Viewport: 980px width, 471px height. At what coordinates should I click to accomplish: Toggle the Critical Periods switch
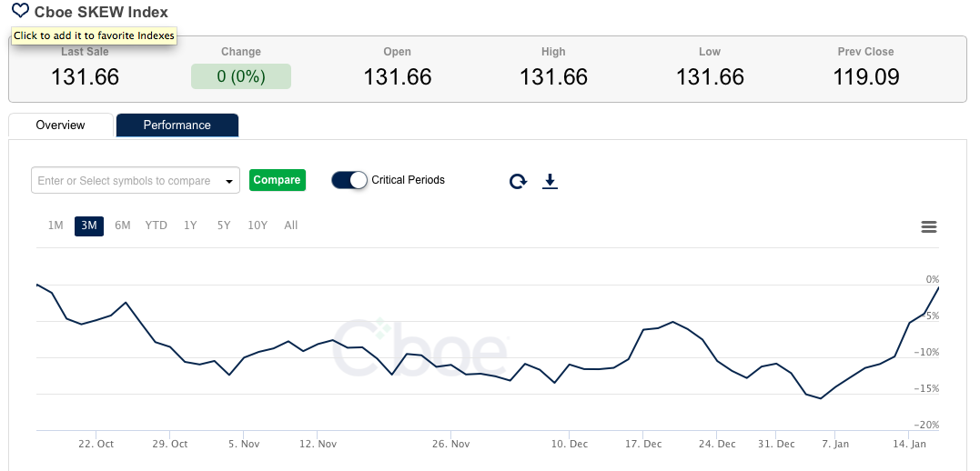(349, 180)
